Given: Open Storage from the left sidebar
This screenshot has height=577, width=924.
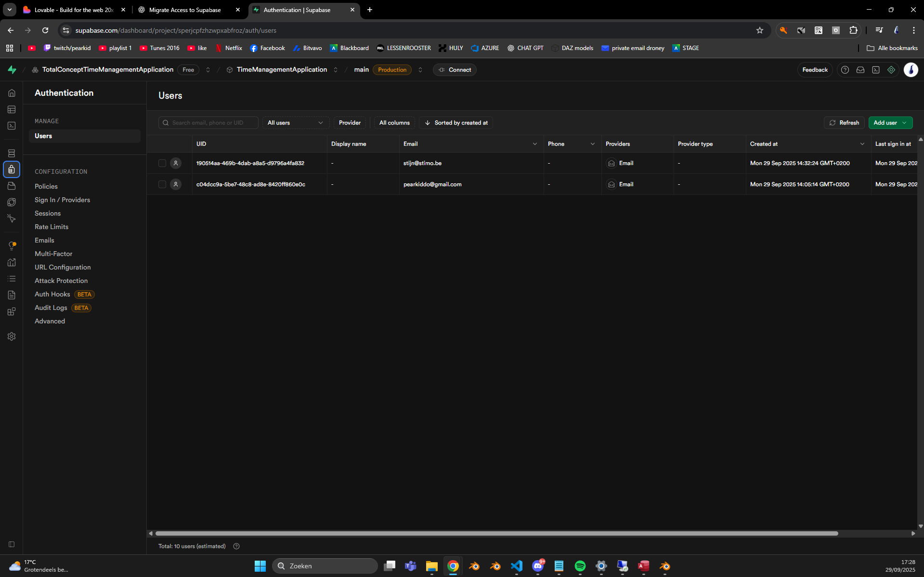Looking at the screenshot, I should [x=12, y=186].
